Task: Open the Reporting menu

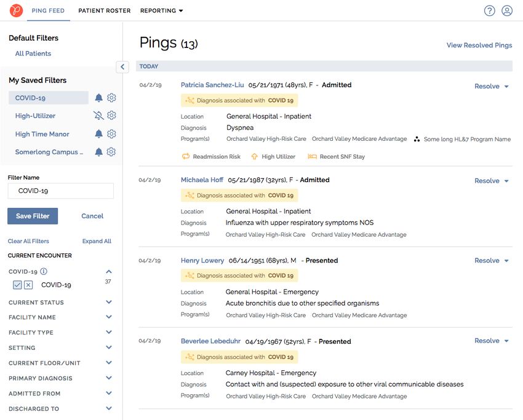Action: pyautogui.click(x=161, y=10)
